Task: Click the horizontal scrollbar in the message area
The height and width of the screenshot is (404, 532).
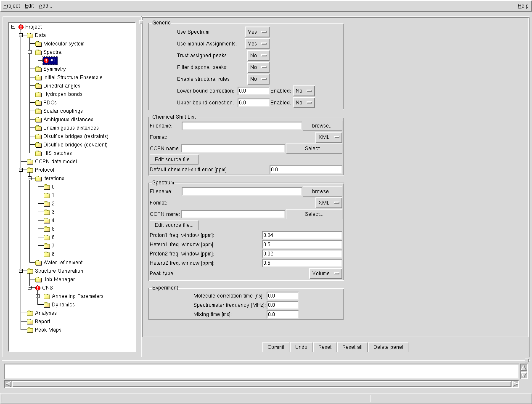Action: pyautogui.click(x=261, y=384)
